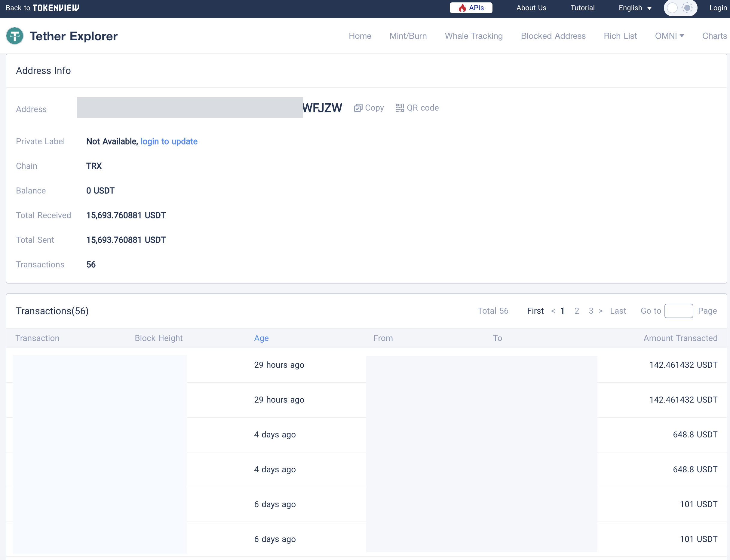
Task: Click first 4 days ago age cell
Action: 275,434
